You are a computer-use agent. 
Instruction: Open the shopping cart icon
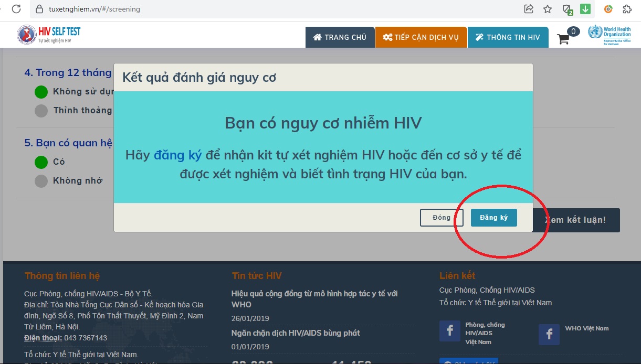point(563,39)
